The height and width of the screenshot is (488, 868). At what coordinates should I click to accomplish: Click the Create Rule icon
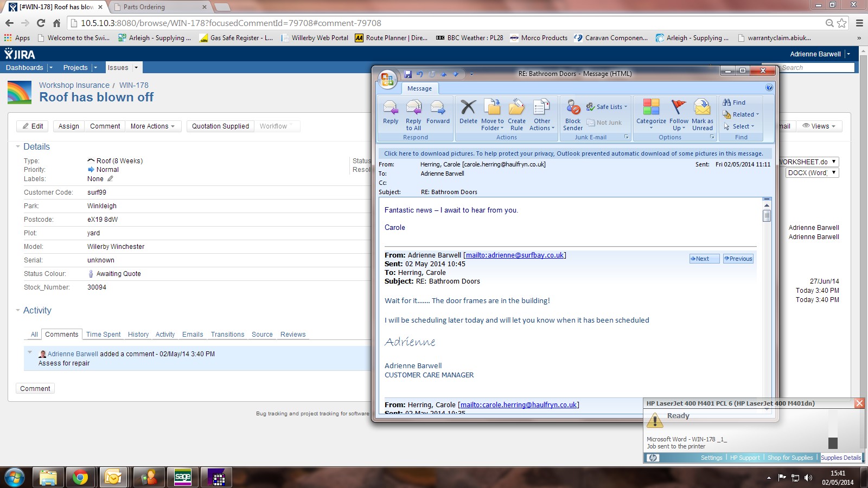point(516,114)
